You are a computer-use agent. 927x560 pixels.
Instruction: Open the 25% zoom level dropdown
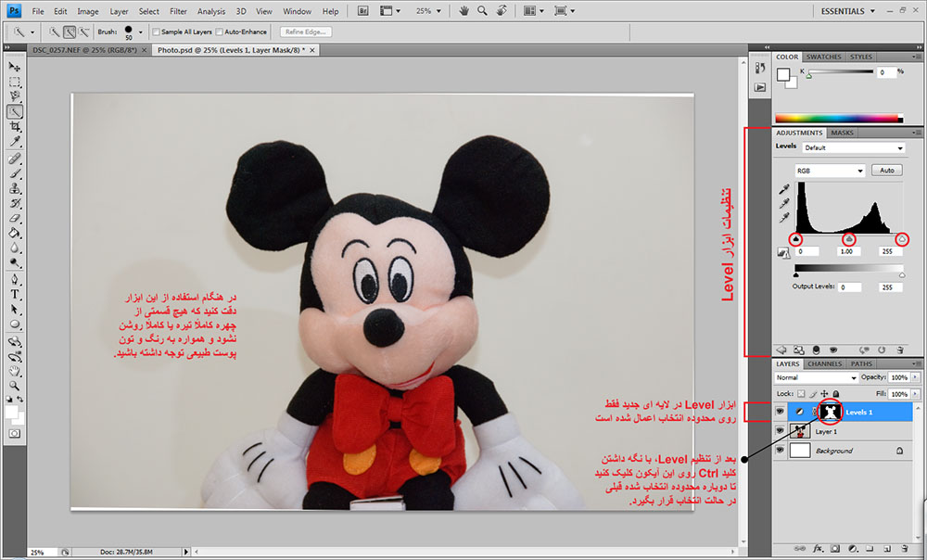click(x=438, y=10)
